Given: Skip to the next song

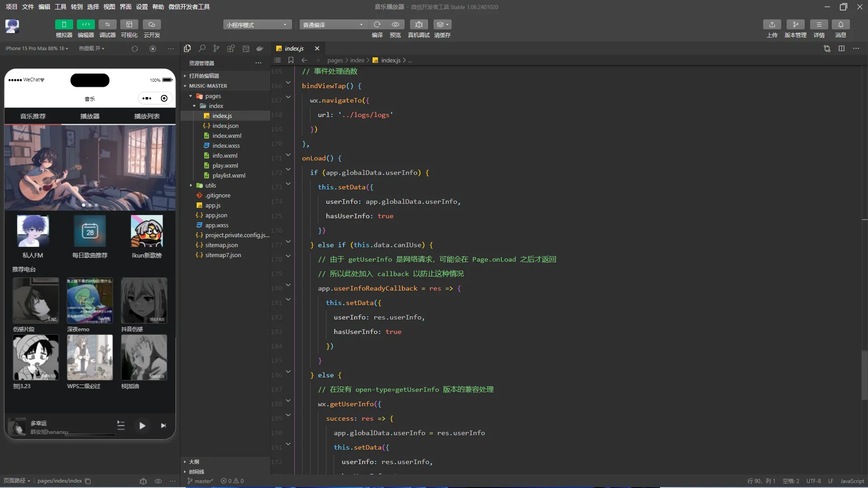Looking at the screenshot, I should (163, 426).
